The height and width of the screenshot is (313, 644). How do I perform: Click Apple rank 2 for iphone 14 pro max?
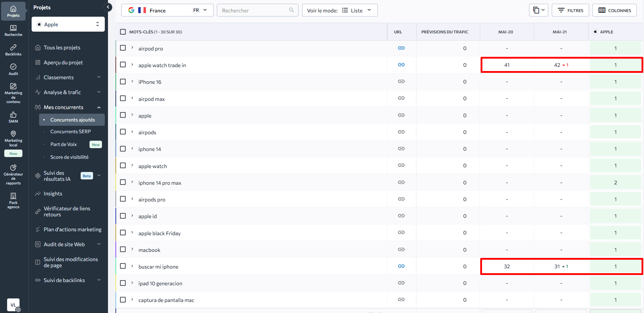point(616,183)
